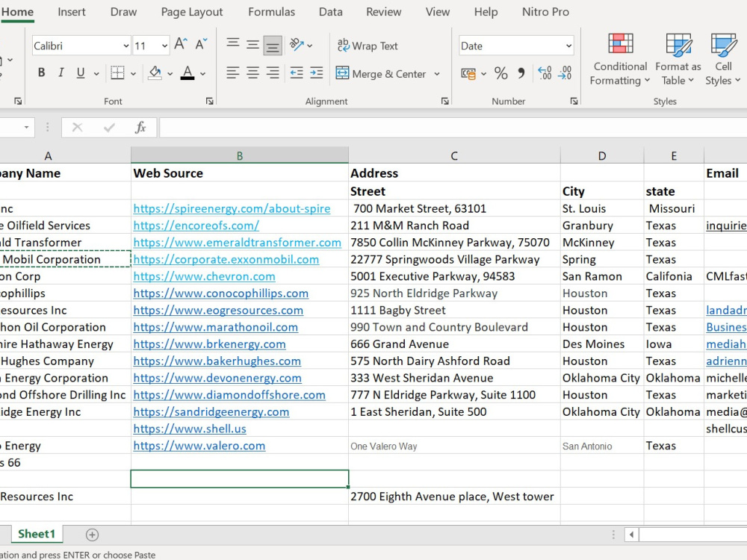Select column B header
The image size is (747, 560).
pos(240,156)
